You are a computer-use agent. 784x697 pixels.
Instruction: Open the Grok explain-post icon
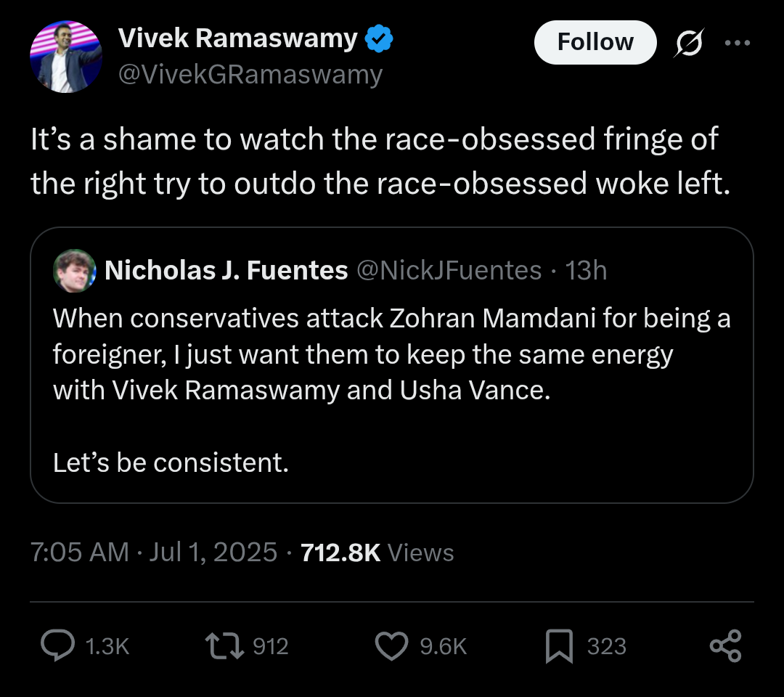coord(690,43)
